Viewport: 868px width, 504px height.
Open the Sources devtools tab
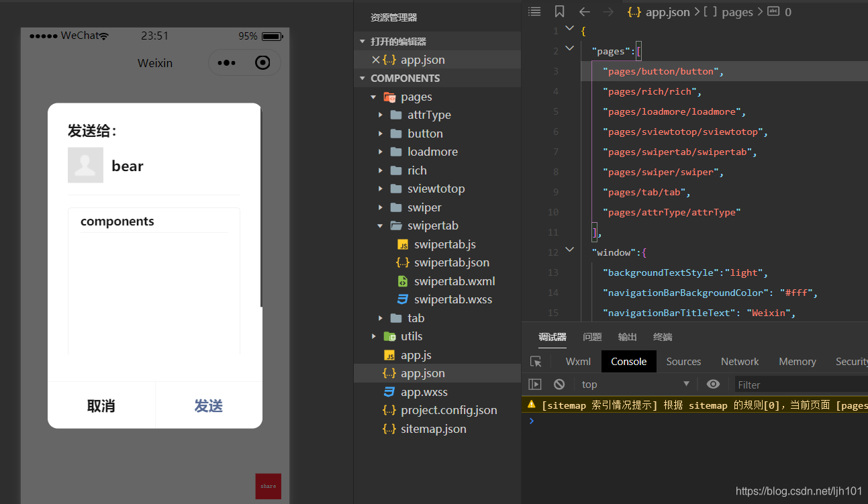tap(683, 361)
